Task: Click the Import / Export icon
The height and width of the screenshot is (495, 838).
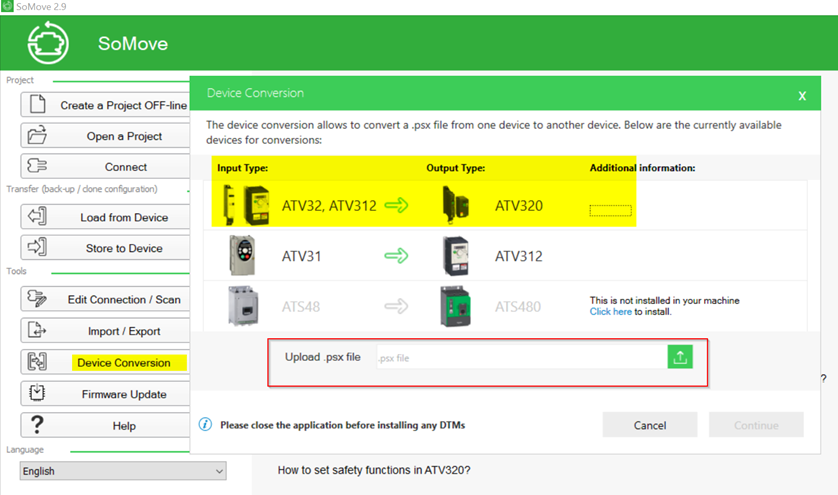Action: (x=37, y=330)
